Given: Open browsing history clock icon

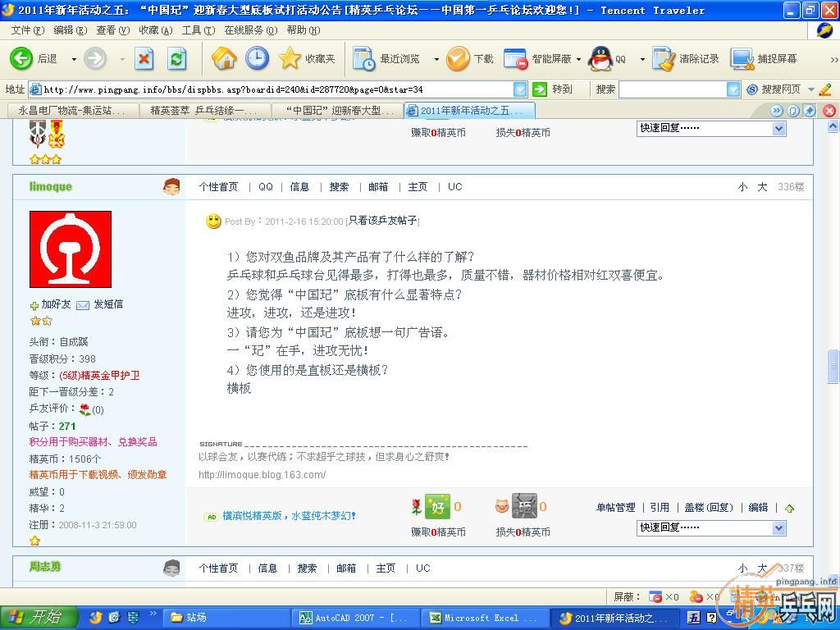Looking at the screenshot, I should (257, 58).
